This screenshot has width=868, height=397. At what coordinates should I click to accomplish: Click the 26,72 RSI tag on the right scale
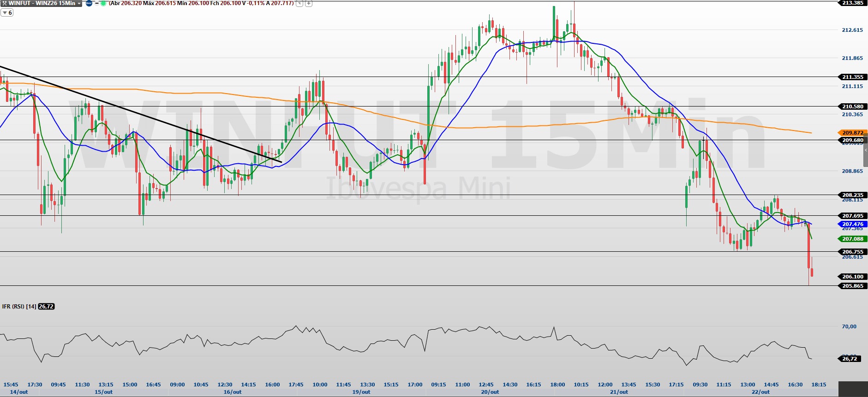tap(850, 359)
